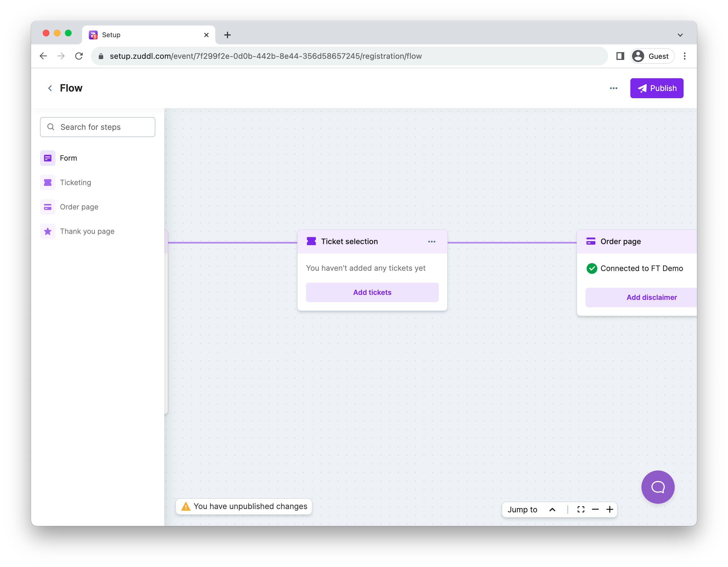Click the Thank you page star icon

(48, 231)
